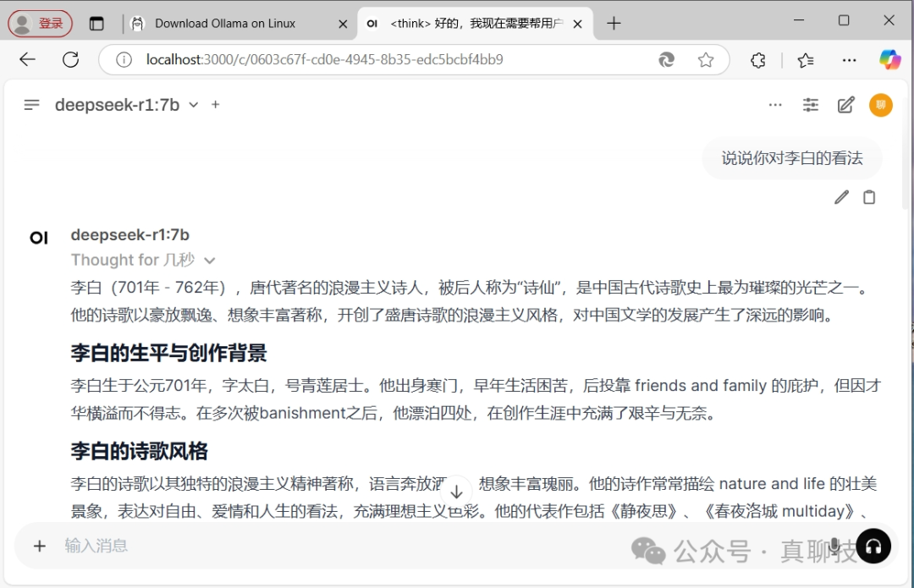
Task: Open the chat controls sliders icon
Action: coord(810,105)
